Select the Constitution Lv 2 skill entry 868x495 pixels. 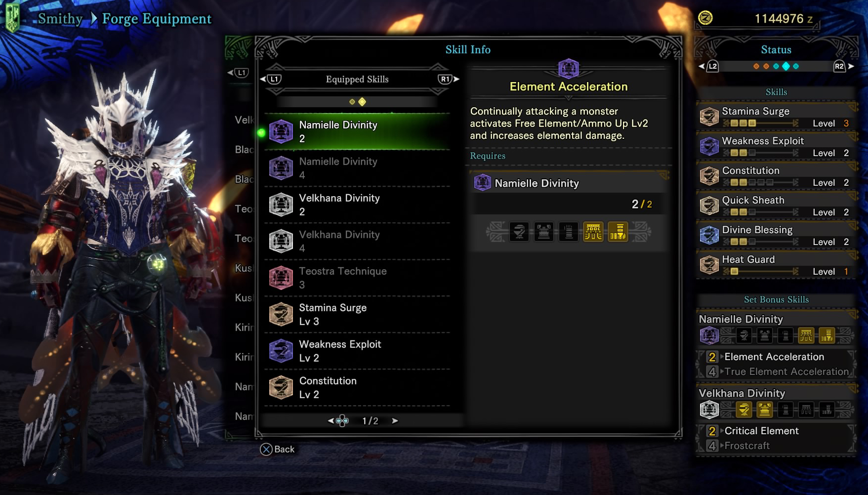tap(357, 387)
